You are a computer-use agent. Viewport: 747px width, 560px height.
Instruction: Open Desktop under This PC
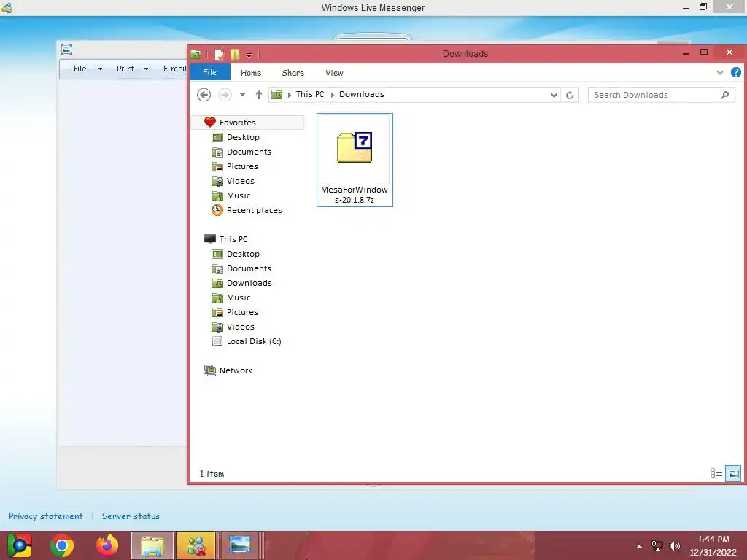click(x=243, y=254)
